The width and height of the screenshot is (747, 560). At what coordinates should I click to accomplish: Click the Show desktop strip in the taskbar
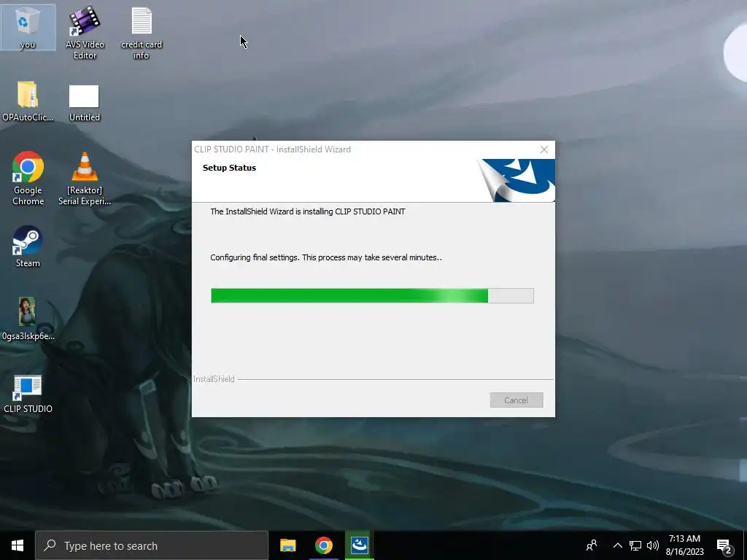(745, 545)
